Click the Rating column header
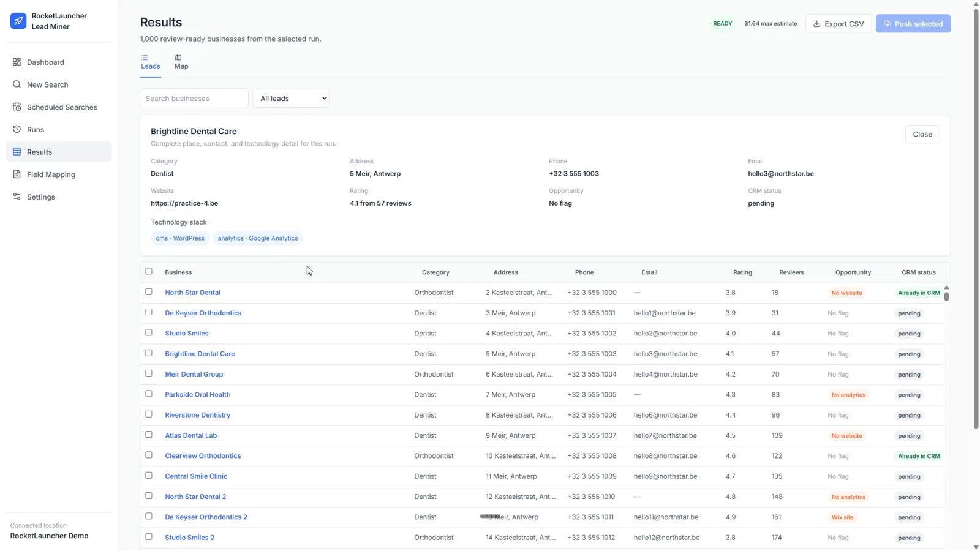Screen dimensions: 980x551 click(742, 272)
